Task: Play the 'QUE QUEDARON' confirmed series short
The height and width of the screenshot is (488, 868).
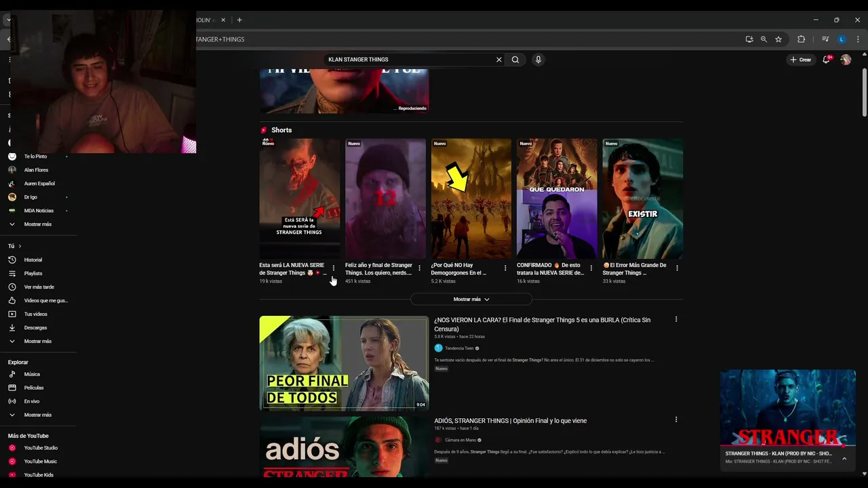Action: click(557, 199)
